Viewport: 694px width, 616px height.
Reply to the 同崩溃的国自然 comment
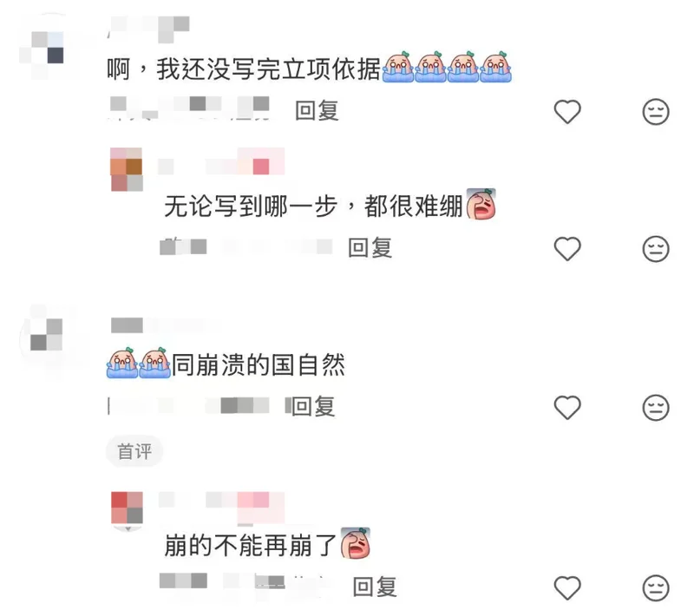click(x=313, y=406)
